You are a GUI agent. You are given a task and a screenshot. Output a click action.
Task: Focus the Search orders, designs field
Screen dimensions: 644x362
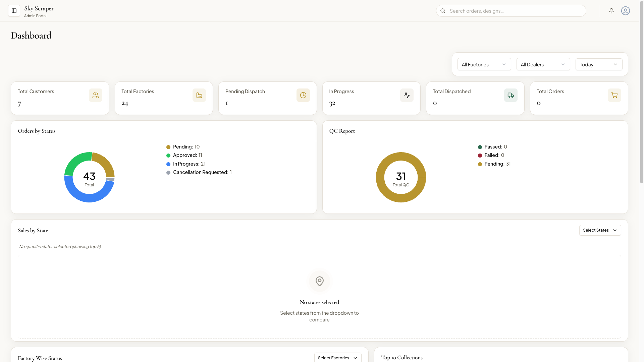pos(511,11)
